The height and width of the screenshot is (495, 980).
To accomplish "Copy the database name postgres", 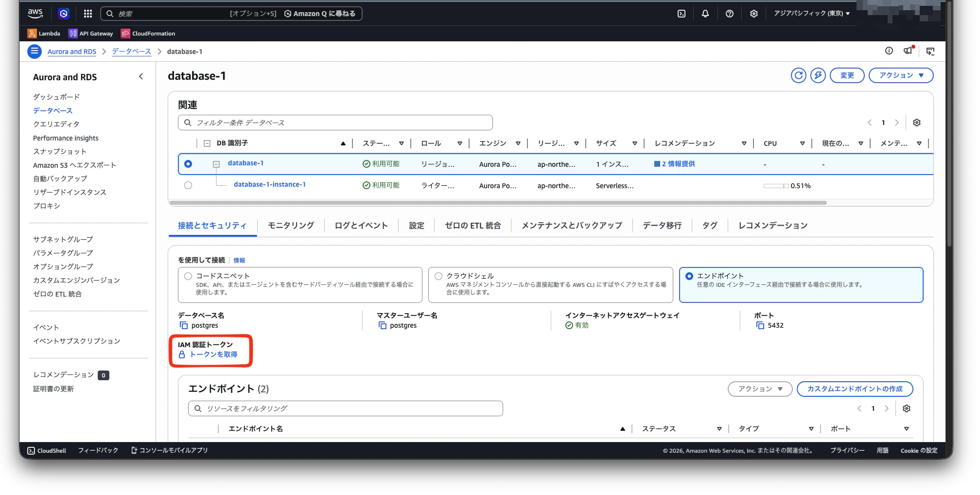I will pyautogui.click(x=184, y=325).
